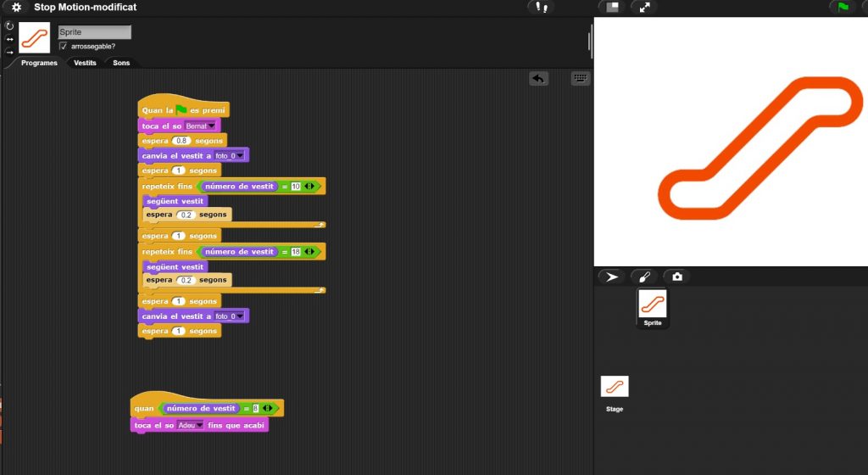
Task: Click the sprite name input field
Action: click(x=94, y=32)
